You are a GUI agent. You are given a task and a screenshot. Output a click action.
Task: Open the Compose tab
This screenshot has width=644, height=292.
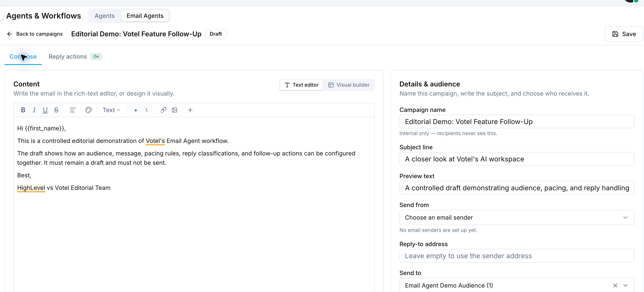pyautogui.click(x=23, y=57)
